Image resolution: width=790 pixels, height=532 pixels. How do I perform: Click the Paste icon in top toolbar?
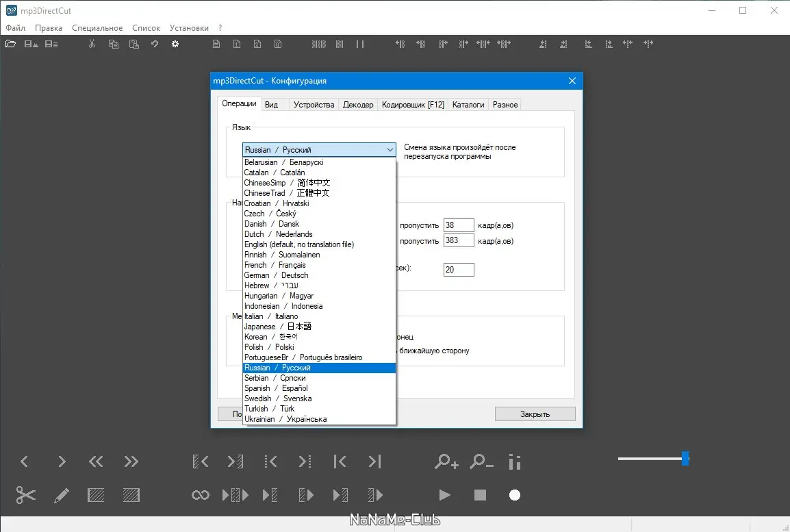point(134,44)
